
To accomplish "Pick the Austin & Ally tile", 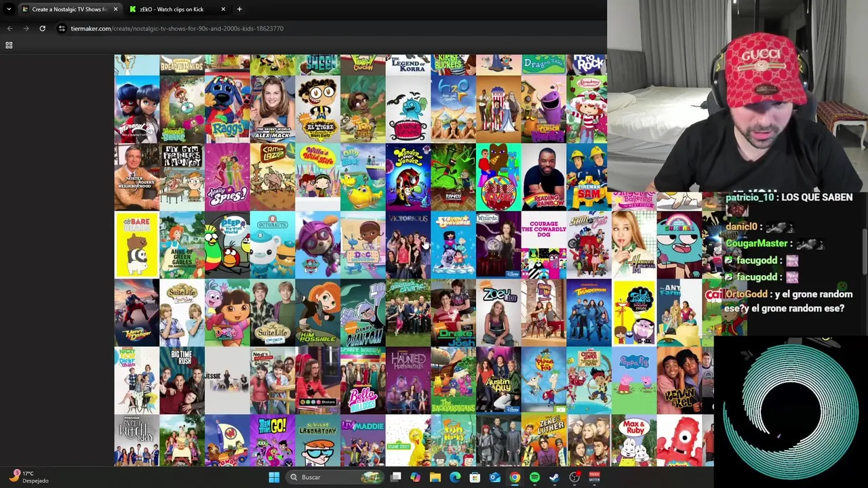I will pyautogui.click(x=498, y=380).
